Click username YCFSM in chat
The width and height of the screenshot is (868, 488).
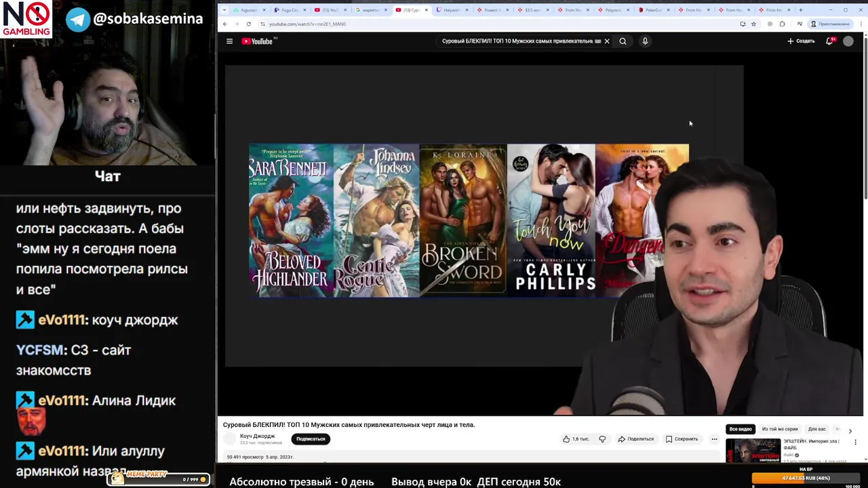[x=39, y=350]
